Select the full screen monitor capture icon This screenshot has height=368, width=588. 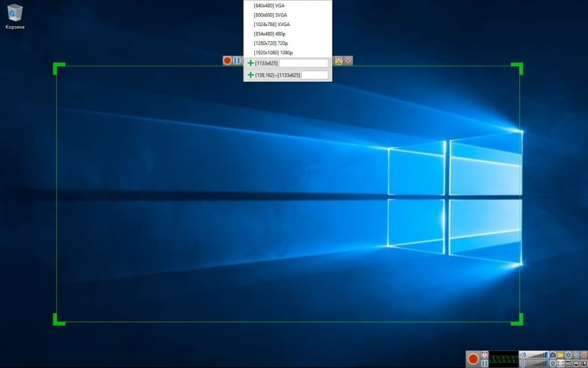576,363
